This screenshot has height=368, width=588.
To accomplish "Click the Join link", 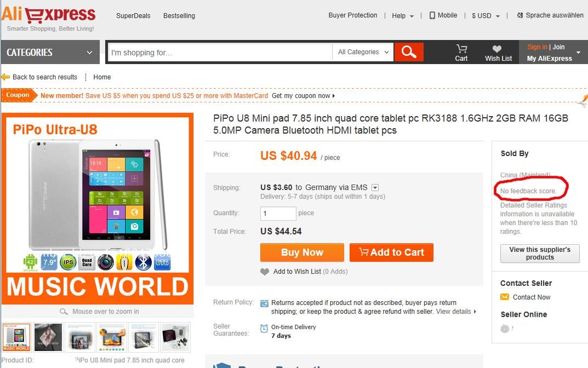I will (558, 47).
